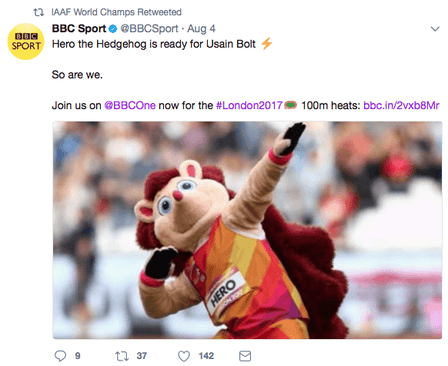Open the Hero the Hedgehog photo

[247, 230]
